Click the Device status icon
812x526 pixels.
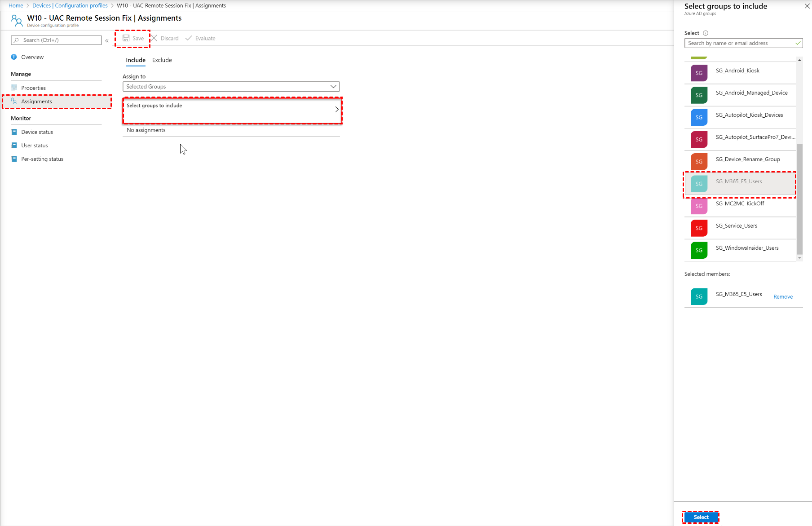(x=14, y=132)
